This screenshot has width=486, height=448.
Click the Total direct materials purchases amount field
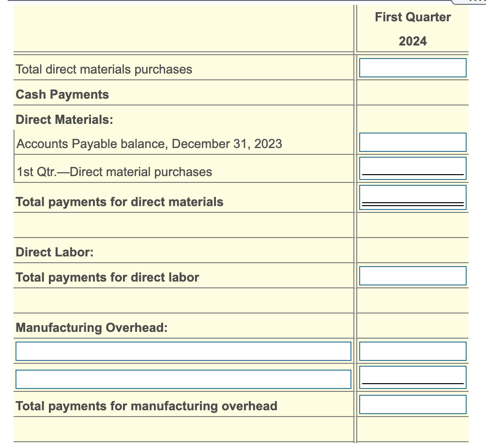point(412,68)
